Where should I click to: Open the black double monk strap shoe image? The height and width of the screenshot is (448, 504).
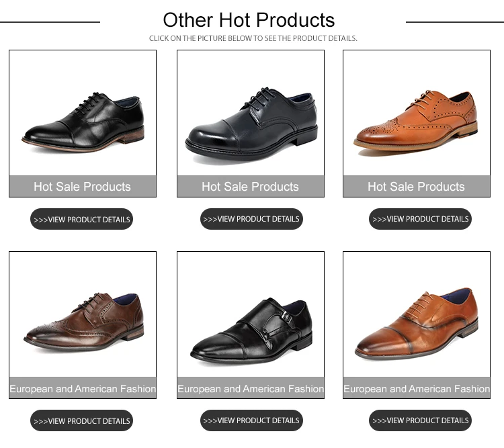coord(251,328)
